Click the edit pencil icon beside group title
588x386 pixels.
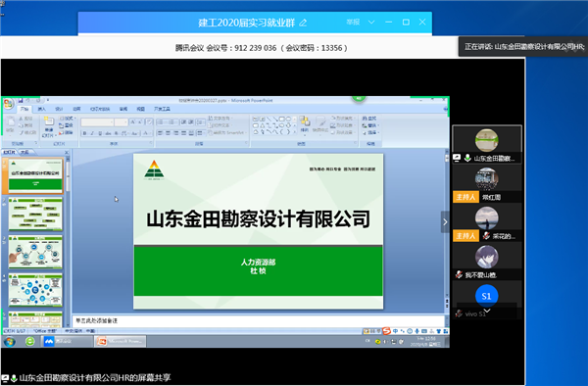tap(303, 23)
